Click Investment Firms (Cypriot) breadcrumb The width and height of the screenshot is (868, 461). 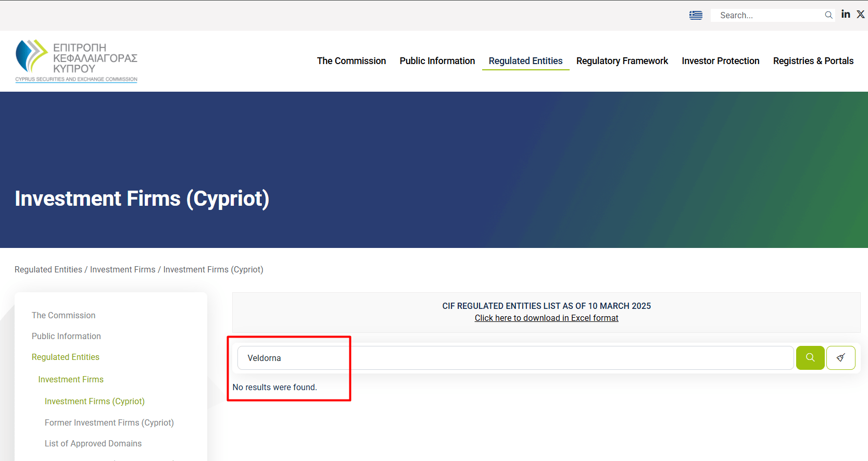coord(213,269)
